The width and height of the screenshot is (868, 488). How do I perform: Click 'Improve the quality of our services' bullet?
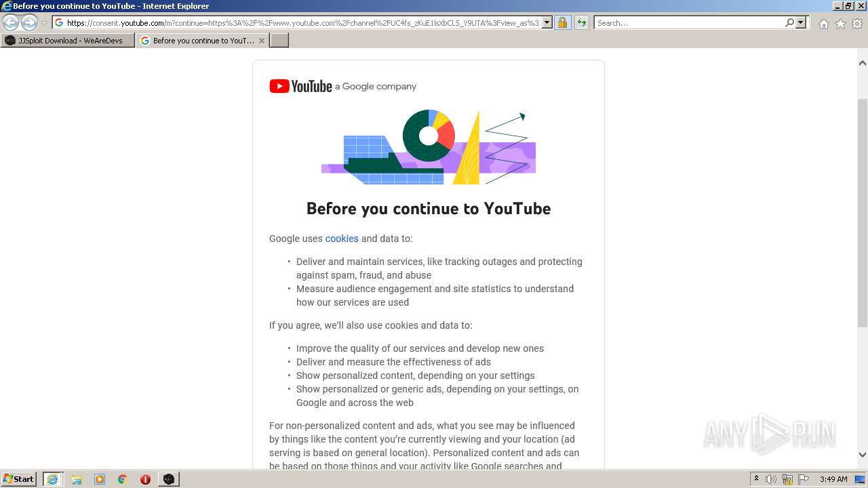[x=420, y=348]
